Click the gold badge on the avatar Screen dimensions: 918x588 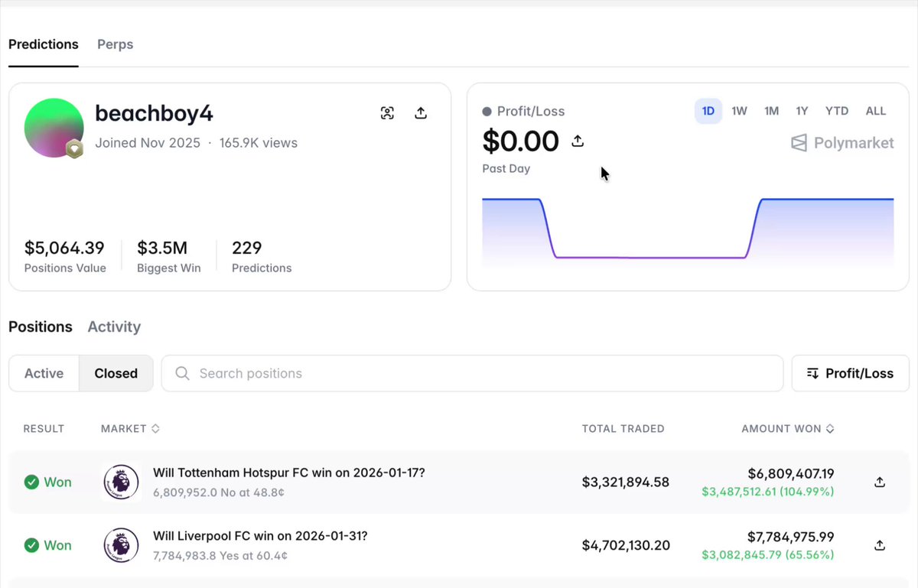[74, 149]
